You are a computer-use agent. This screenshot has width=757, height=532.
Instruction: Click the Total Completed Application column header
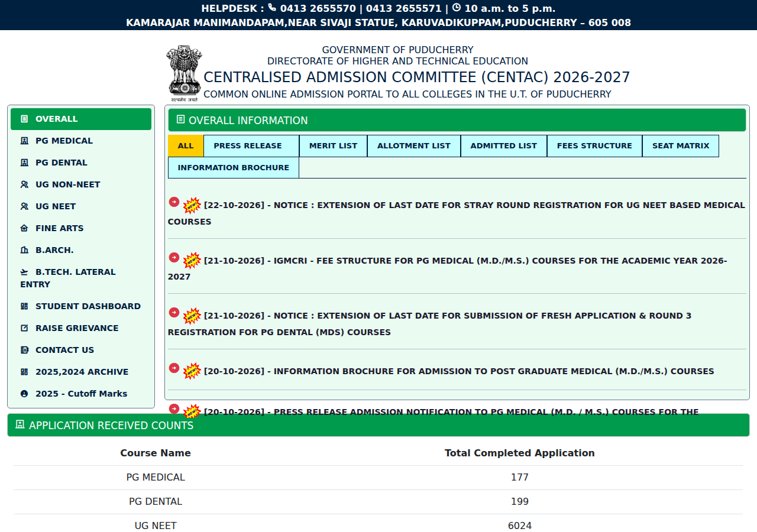click(520, 453)
